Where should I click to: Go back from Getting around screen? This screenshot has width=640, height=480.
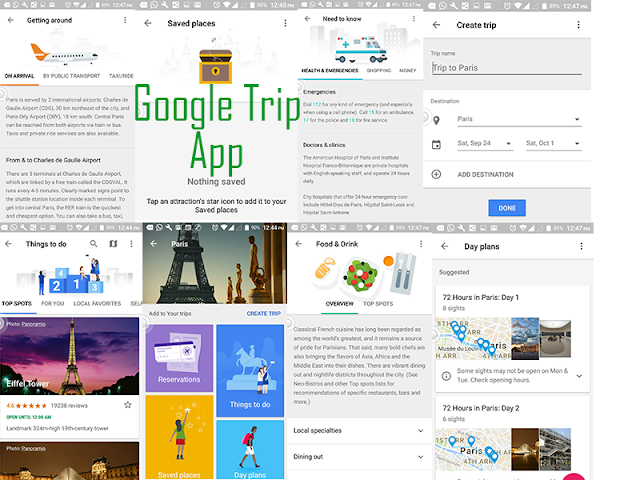[x=11, y=20]
